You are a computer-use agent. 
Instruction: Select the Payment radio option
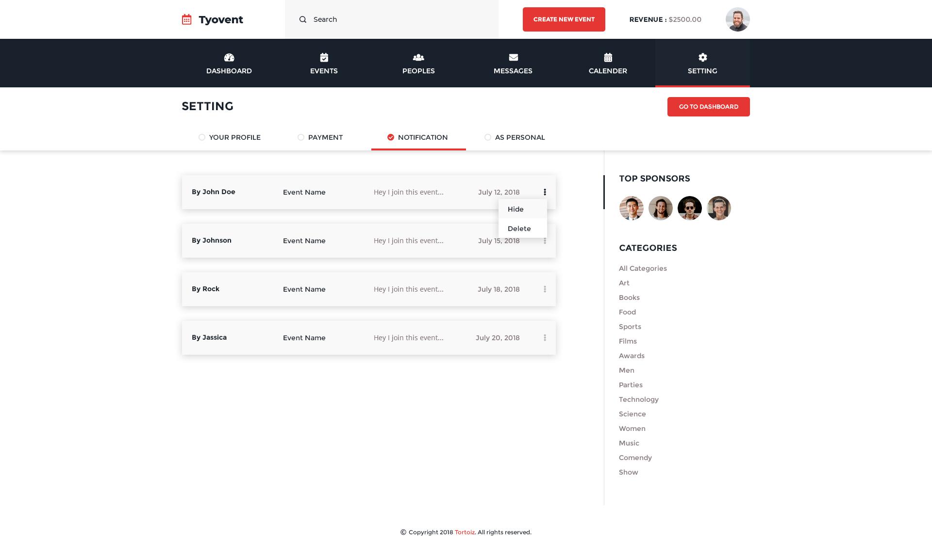pyautogui.click(x=301, y=137)
